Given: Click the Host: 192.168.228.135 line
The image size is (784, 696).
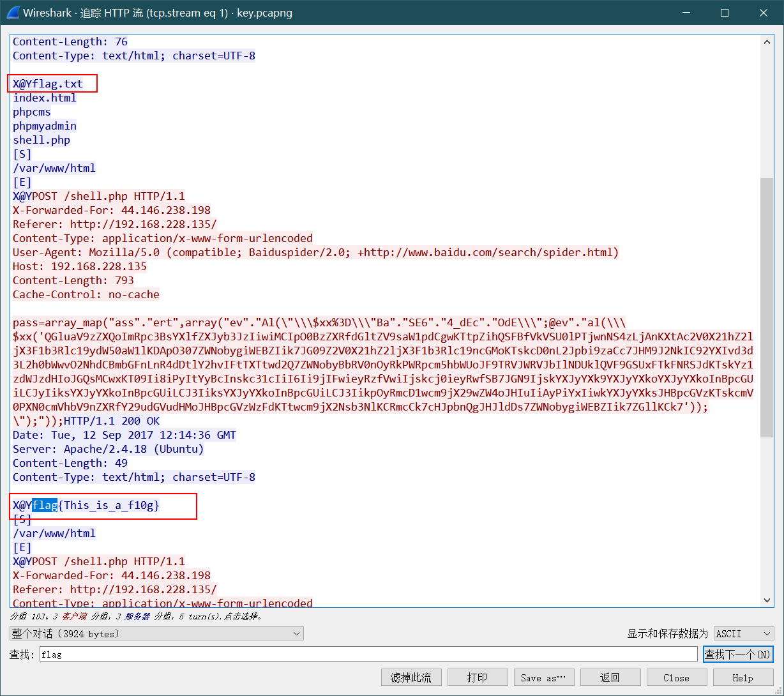Looking at the screenshot, I should 80,266.
